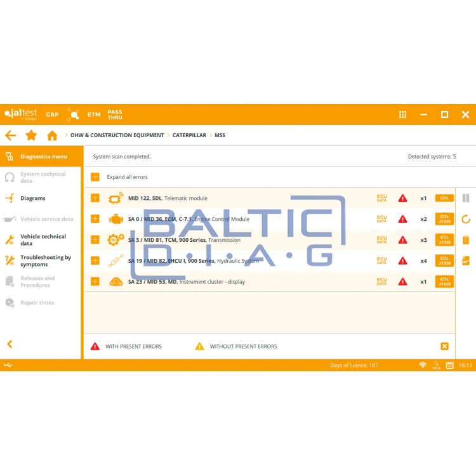Open System technical data entry

[42, 177]
